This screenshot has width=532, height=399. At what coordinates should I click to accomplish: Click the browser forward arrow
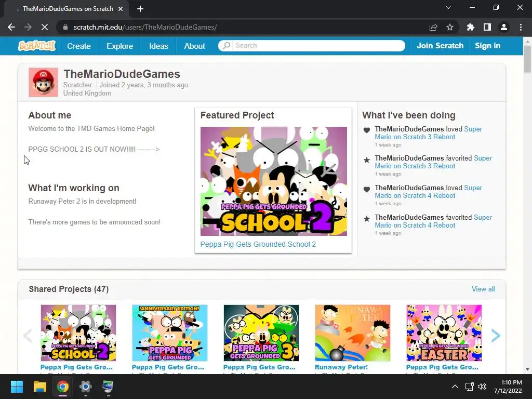(28, 27)
